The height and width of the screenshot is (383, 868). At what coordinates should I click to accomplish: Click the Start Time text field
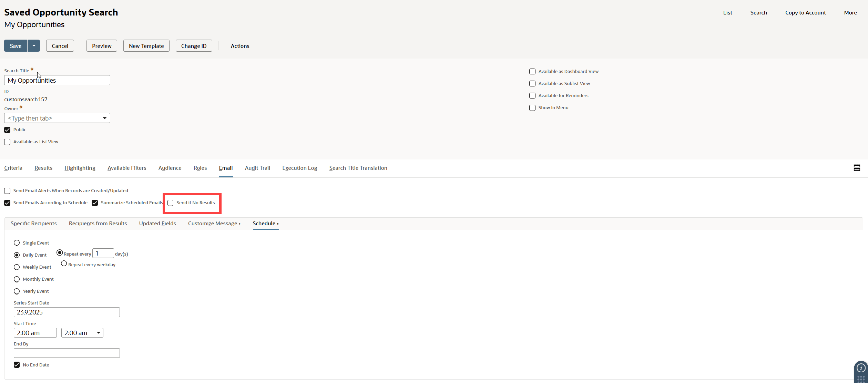click(x=35, y=333)
